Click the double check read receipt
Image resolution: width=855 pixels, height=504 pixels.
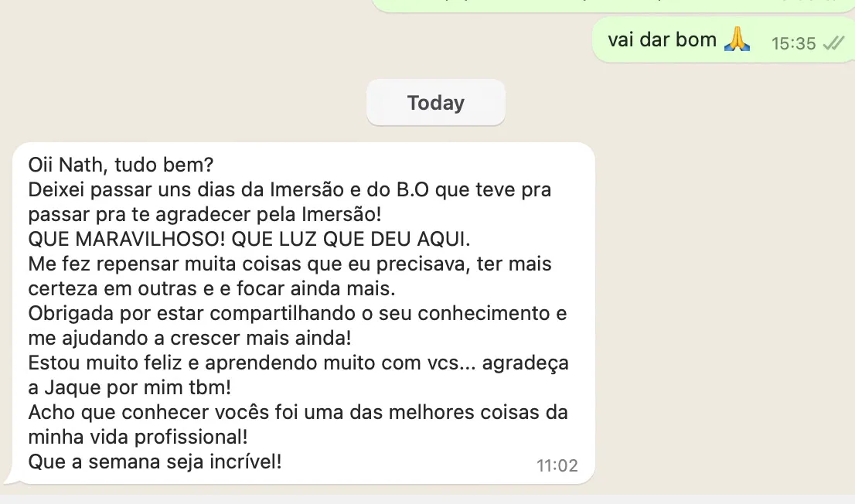point(833,43)
